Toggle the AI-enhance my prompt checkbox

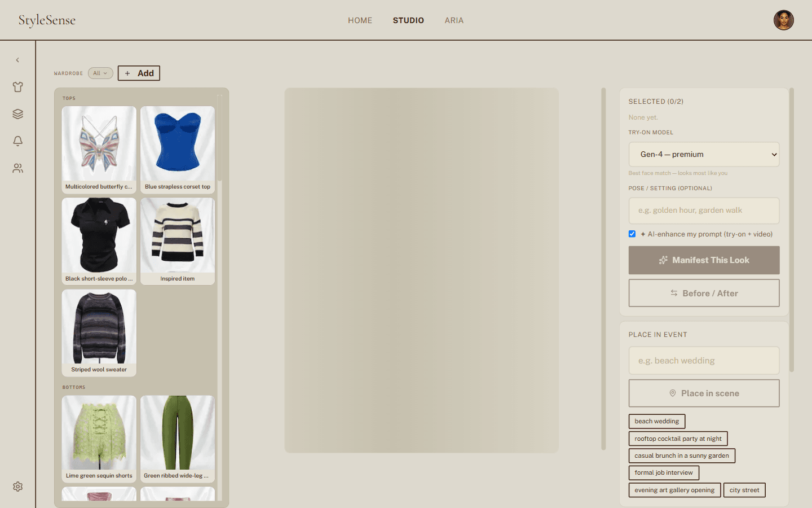(632, 234)
